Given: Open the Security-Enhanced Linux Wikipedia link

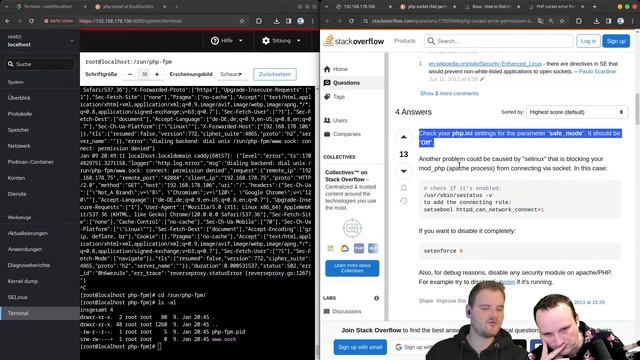Looking at the screenshot, I should pyautogui.click(x=485, y=64).
